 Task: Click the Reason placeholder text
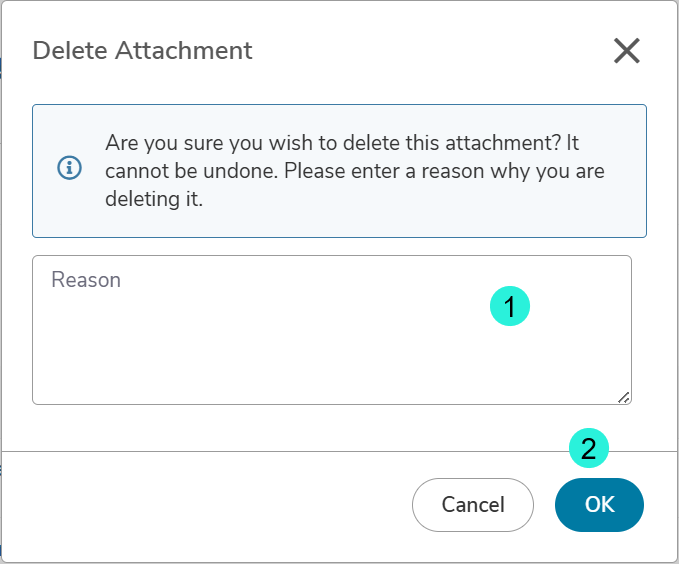pyautogui.click(x=86, y=280)
